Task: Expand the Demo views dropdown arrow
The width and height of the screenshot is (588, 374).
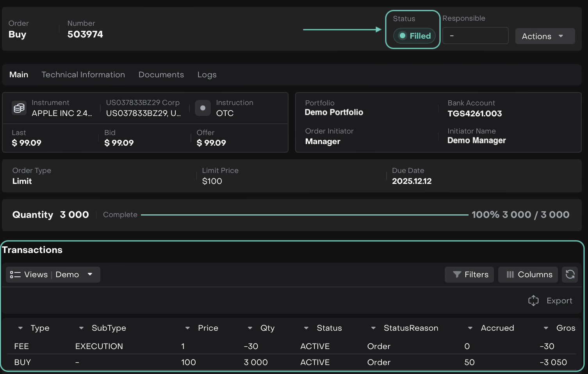Action: tap(90, 274)
